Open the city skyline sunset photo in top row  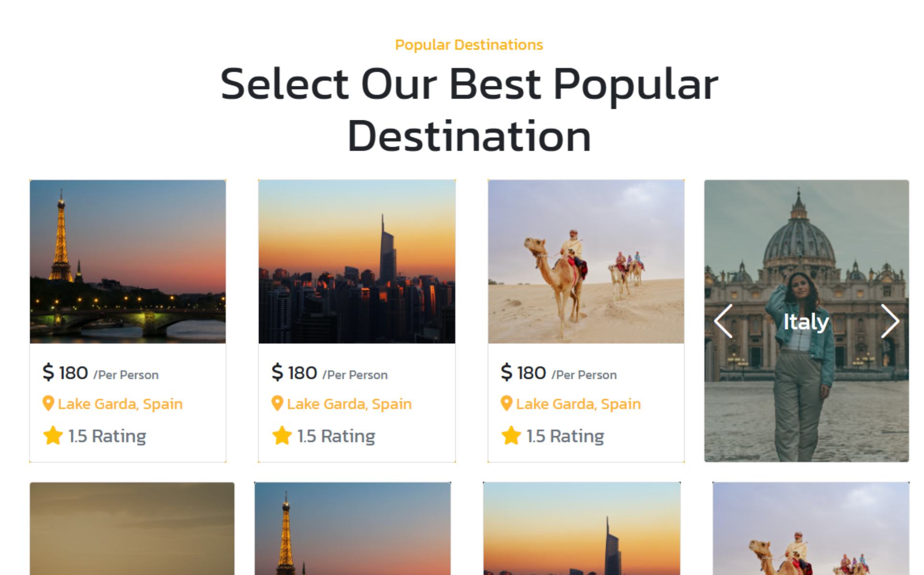(x=357, y=262)
